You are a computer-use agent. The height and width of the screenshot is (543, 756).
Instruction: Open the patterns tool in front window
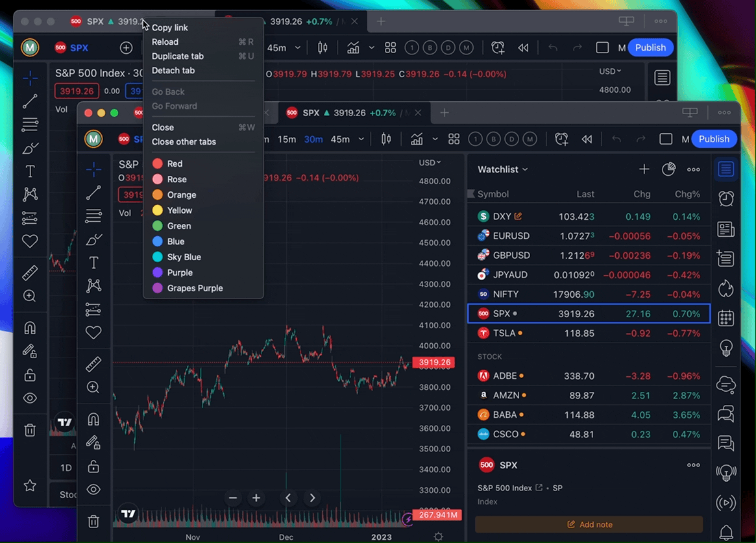click(93, 285)
